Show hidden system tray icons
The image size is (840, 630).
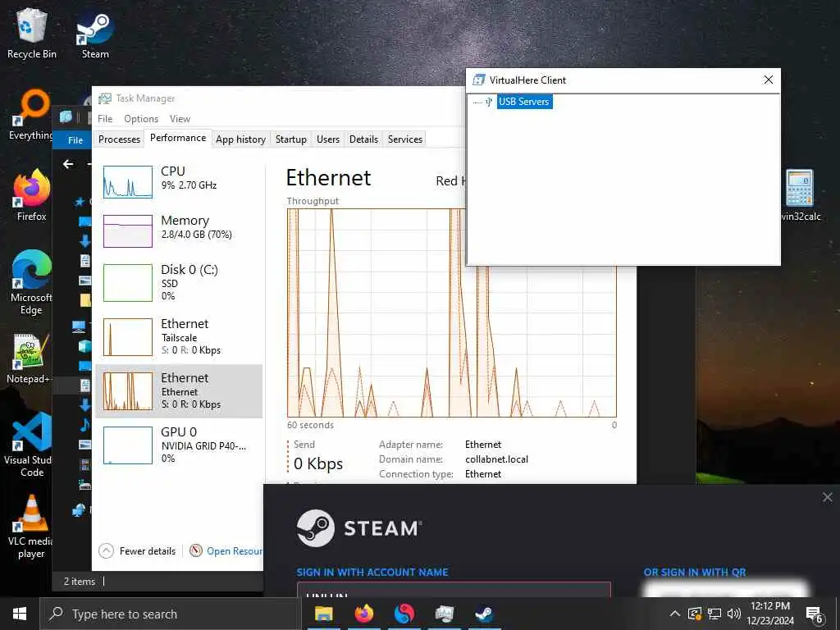tap(675, 614)
